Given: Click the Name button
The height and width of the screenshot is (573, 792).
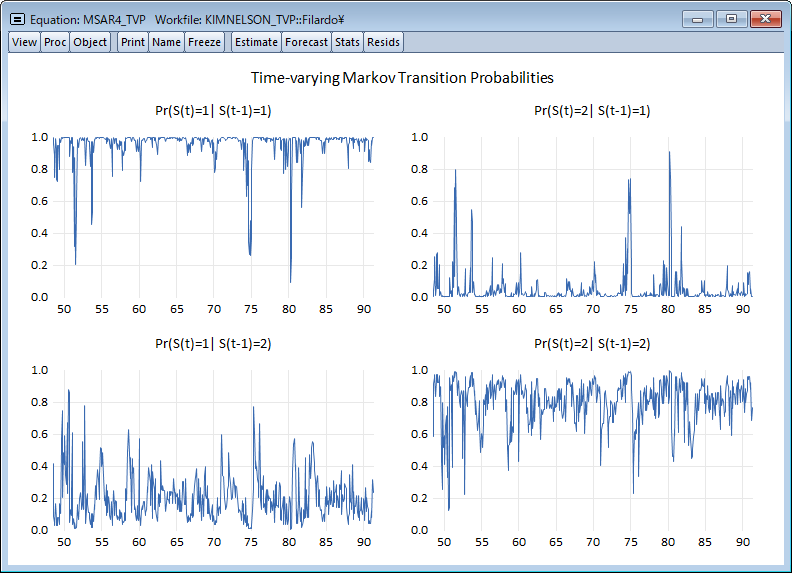Looking at the screenshot, I should click(166, 42).
